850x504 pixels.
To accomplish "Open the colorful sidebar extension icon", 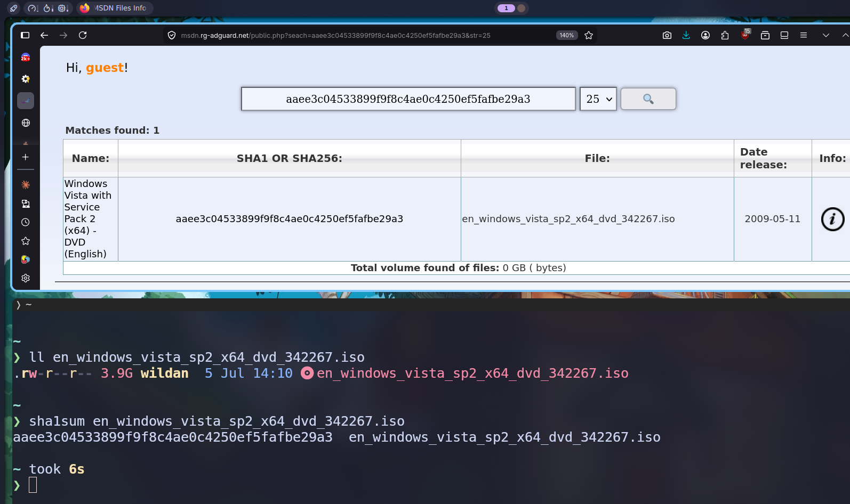I will point(26,259).
